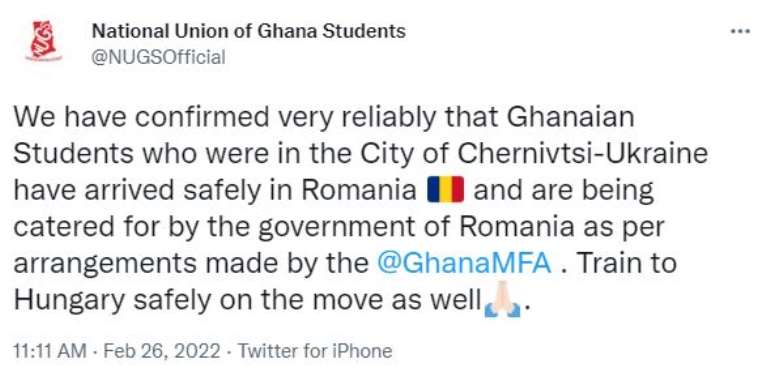Click the word Romania before the flag
The height and width of the screenshot is (367, 770).
pos(359,190)
